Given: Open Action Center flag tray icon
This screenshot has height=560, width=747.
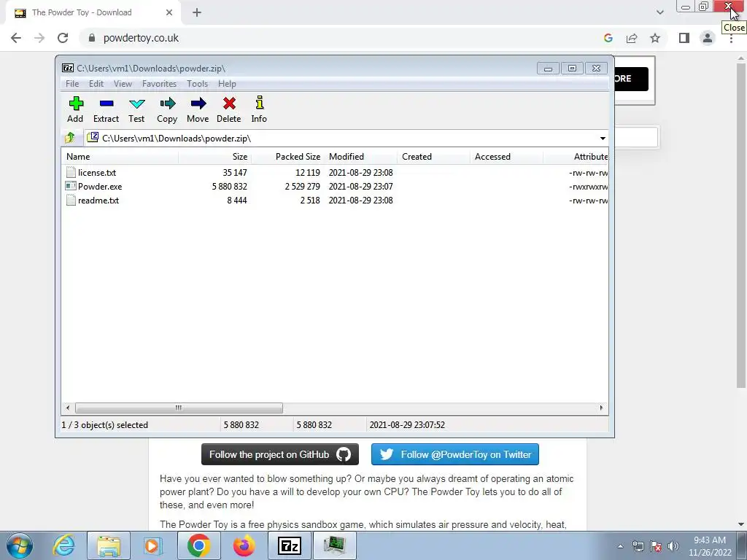Looking at the screenshot, I should 656,546.
